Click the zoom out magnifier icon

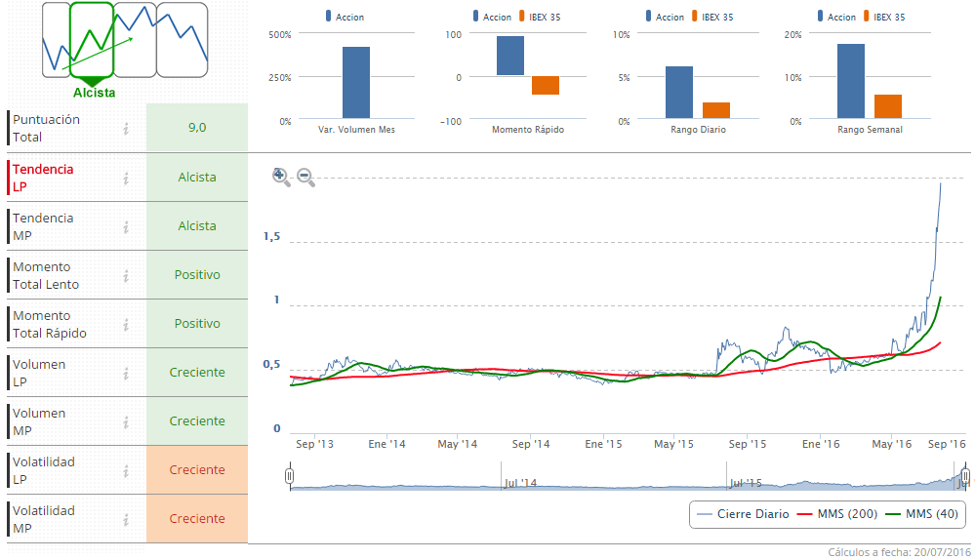pyautogui.click(x=305, y=178)
